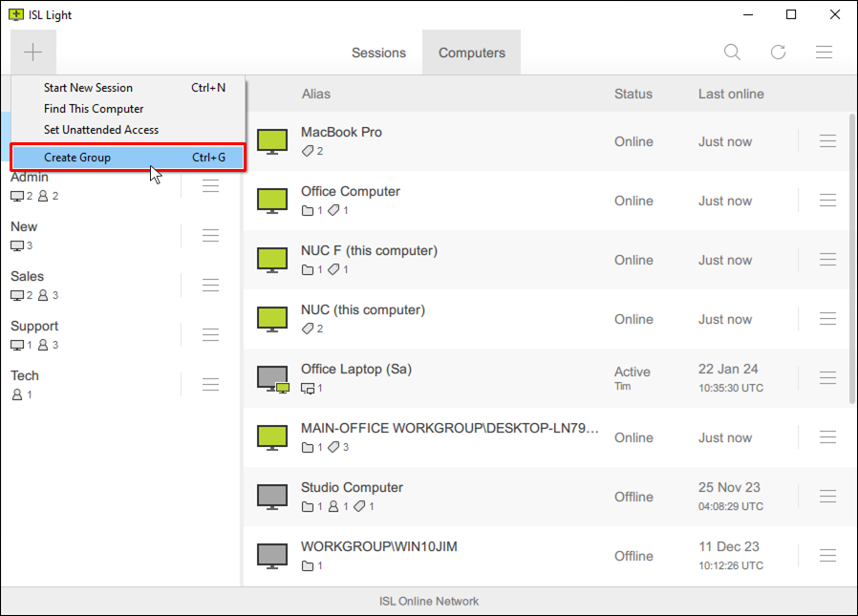Click the plus icon in top left
Screen dimensions: 858x616
(33, 53)
